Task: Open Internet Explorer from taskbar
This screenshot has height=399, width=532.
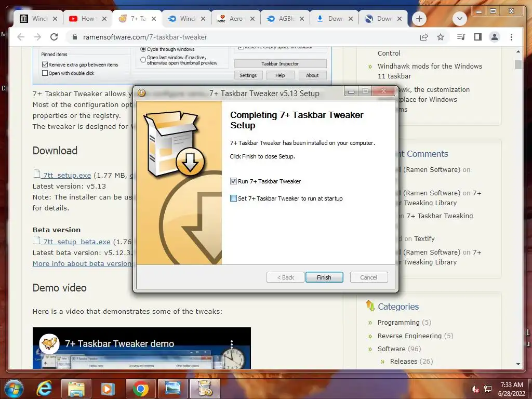Action: coord(45,389)
